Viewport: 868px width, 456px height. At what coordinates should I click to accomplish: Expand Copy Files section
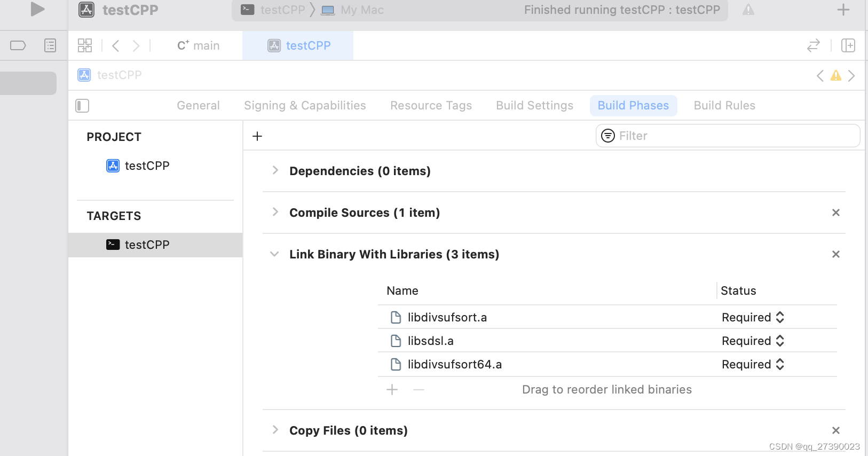pos(275,430)
